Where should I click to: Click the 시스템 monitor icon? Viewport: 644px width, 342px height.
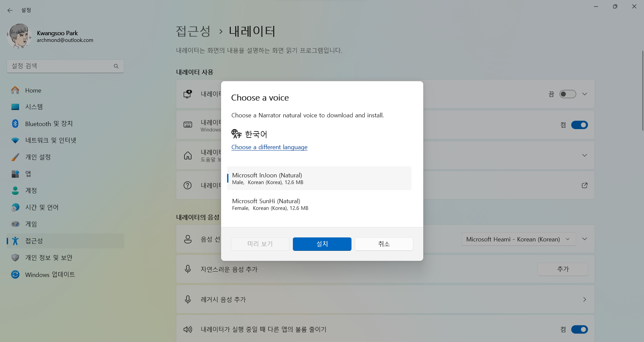pyautogui.click(x=15, y=107)
